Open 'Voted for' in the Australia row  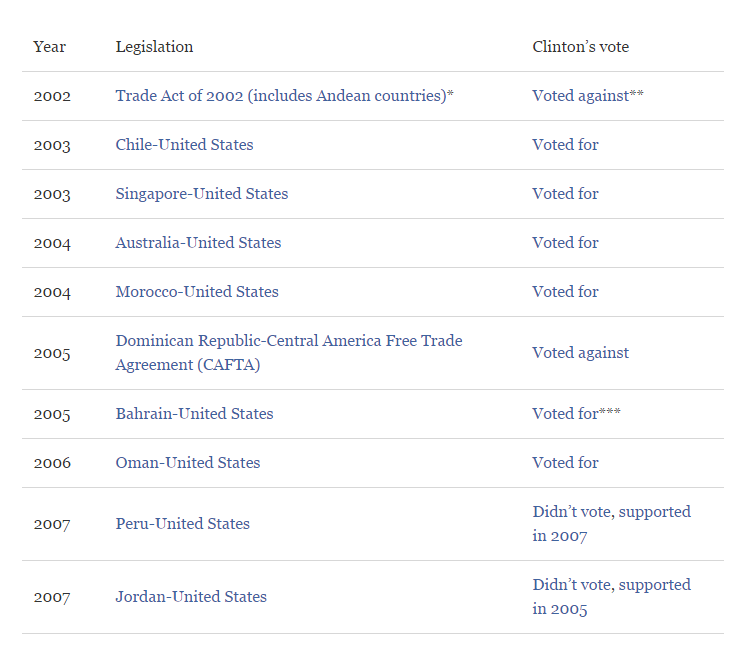click(x=565, y=243)
